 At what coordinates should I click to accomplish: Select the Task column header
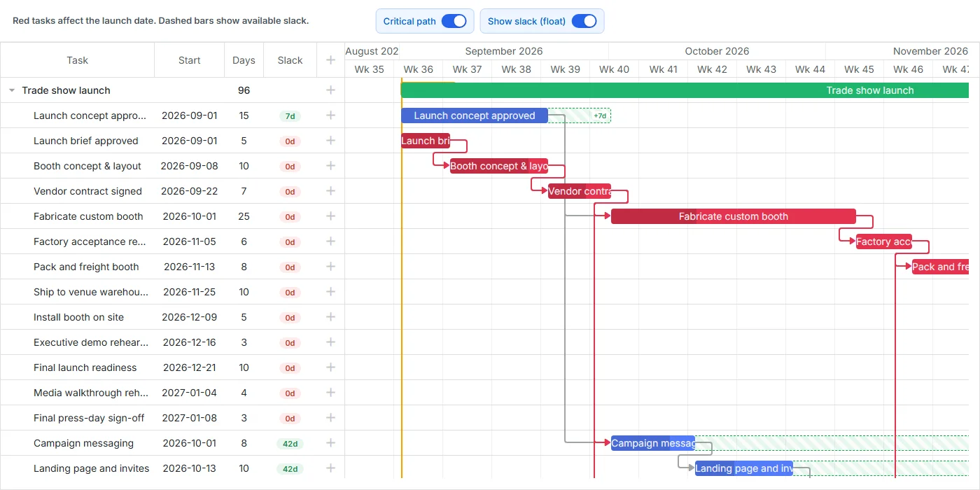tap(78, 60)
